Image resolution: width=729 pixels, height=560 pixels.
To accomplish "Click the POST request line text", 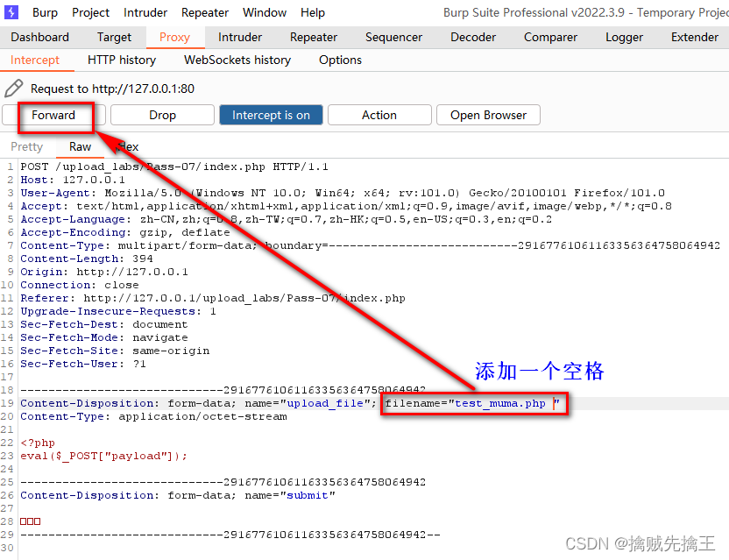I will [x=174, y=167].
